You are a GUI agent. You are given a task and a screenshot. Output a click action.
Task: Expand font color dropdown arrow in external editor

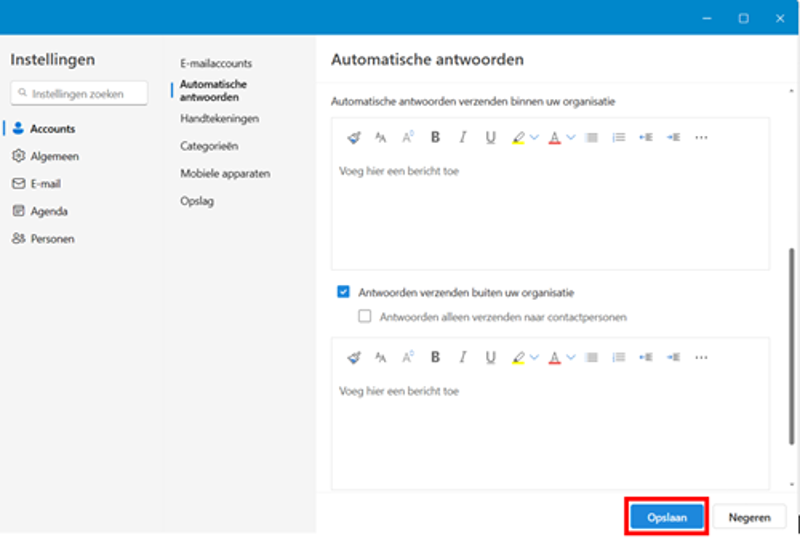[570, 357]
